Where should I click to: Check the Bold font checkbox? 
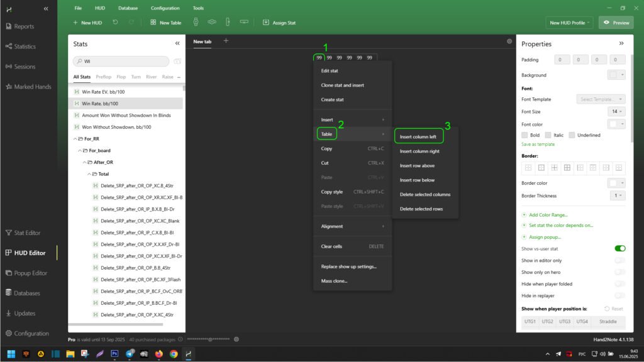[525, 135]
